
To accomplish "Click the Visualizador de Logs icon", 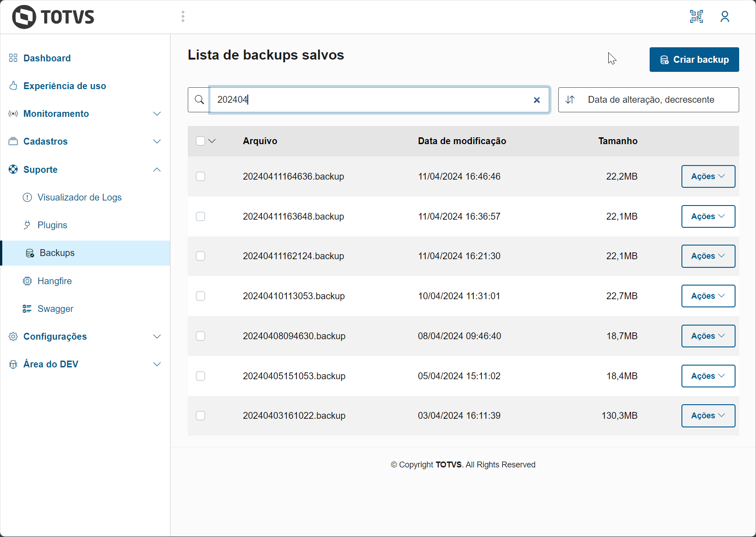I will pos(28,197).
